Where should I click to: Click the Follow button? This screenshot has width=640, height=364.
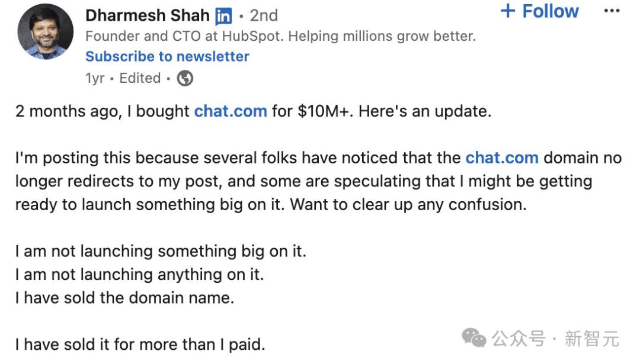point(539,11)
